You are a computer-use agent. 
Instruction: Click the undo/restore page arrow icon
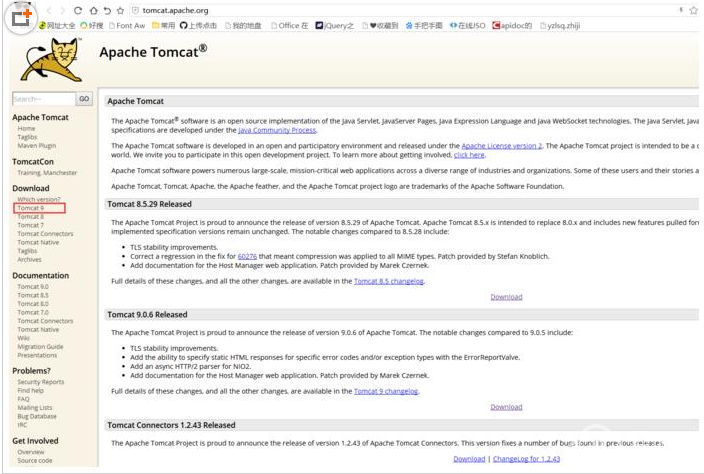click(x=107, y=10)
